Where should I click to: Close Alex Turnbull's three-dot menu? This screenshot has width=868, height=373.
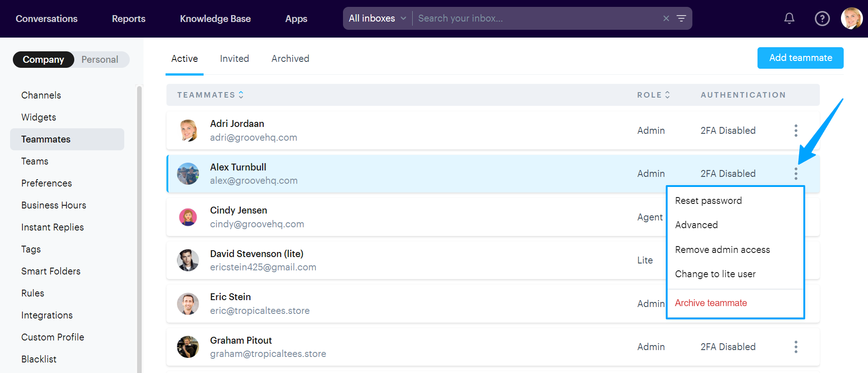796,174
